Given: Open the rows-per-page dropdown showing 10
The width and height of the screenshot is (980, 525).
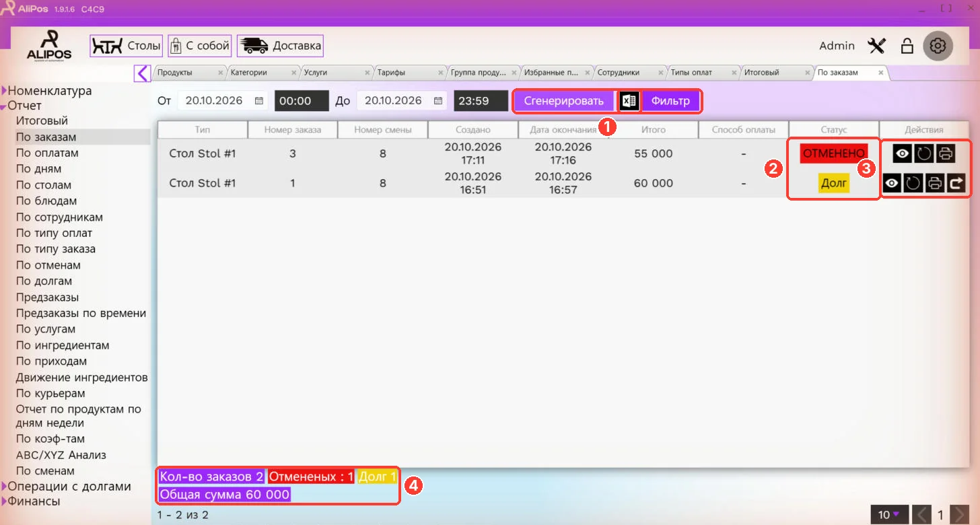Looking at the screenshot, I should 890,515.
